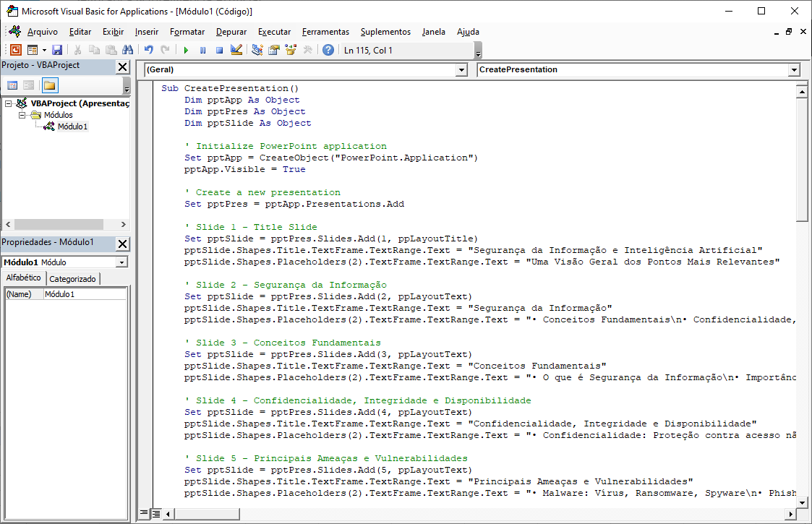
Task: Open Object Browser from the toolbar icon
Action: click(291, 50)
